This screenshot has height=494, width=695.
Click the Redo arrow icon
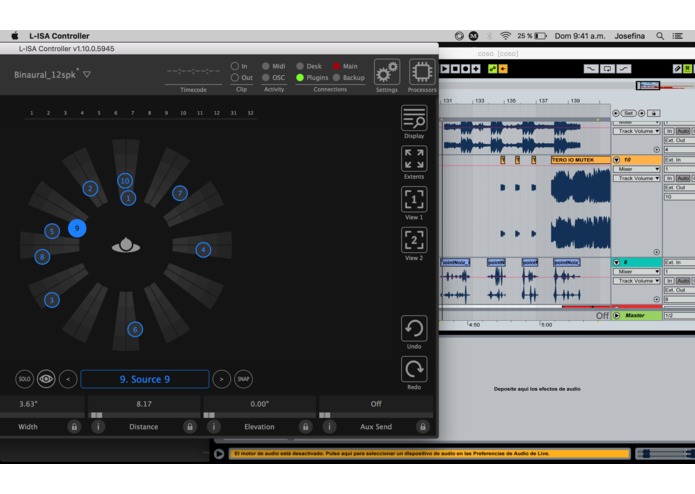click(x=414, y=369)
